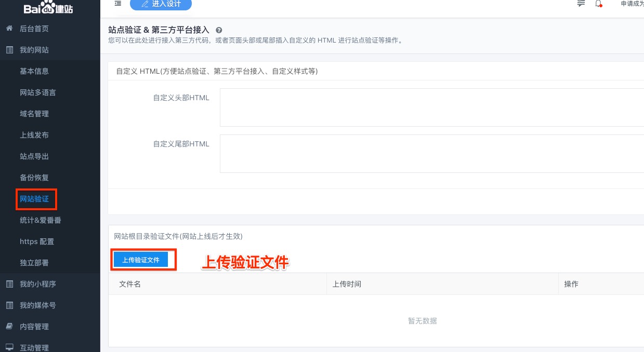
Task: Click the help question mark beside 站点验证 title
Action: (219, 31)
